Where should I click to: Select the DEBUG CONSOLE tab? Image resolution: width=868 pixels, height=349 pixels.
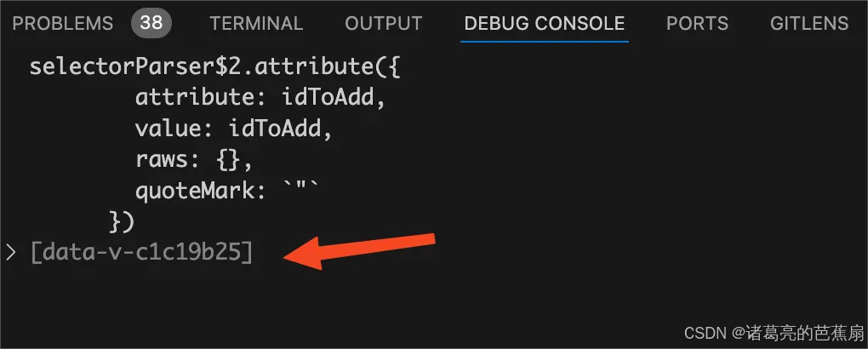(545, 23)
